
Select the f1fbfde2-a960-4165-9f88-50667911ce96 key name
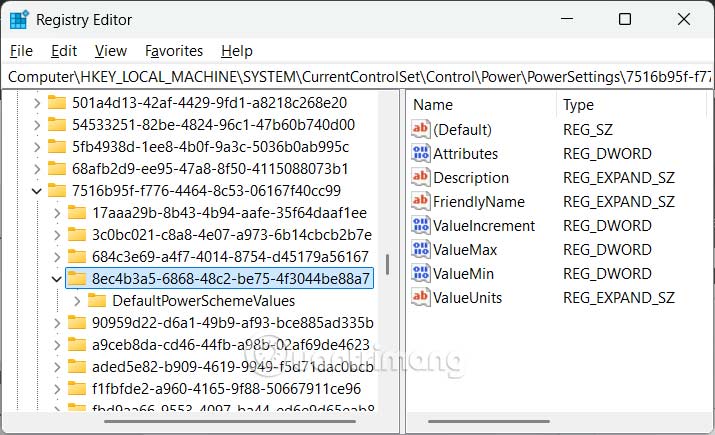click(x=226, y=389)
